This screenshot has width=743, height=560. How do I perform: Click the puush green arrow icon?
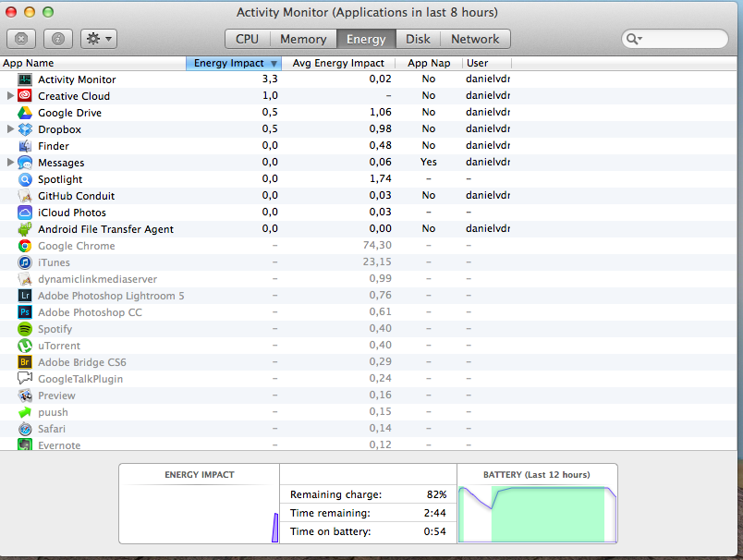tap(25, 412)
